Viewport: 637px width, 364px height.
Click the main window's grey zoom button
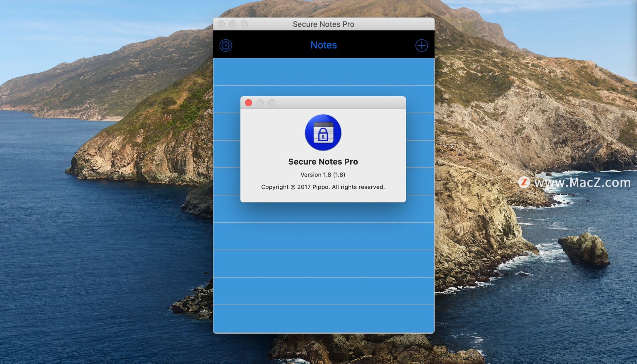coord(244,24)
